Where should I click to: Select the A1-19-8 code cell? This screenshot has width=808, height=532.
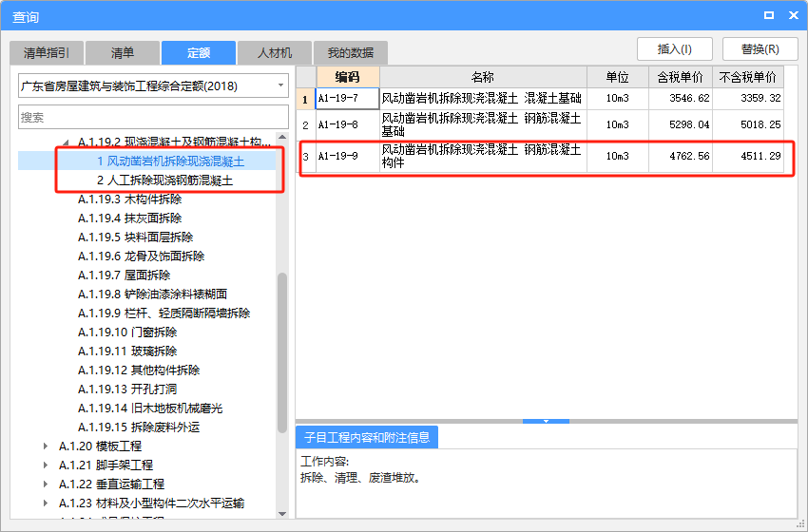[348, 124]
